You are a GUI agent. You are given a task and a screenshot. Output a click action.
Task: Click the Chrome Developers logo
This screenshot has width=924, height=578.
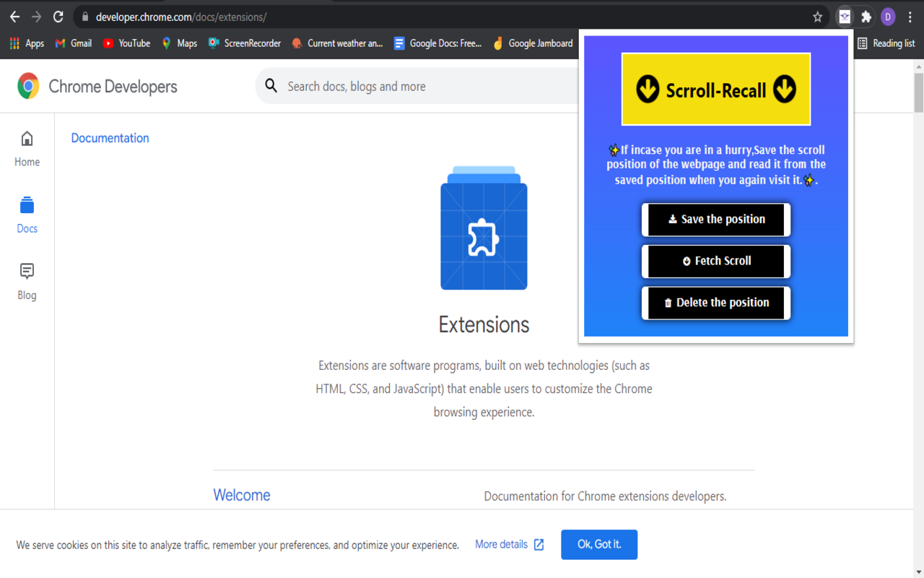97,86
